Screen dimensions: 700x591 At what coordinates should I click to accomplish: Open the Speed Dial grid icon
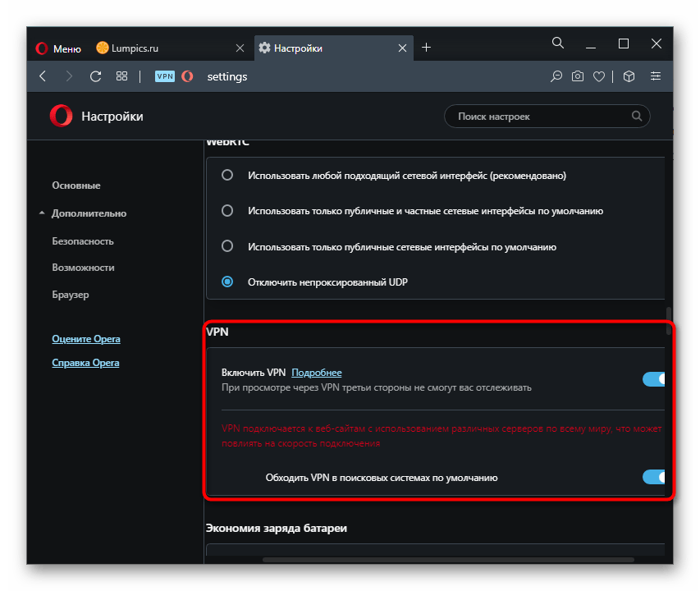pos(121,76)
